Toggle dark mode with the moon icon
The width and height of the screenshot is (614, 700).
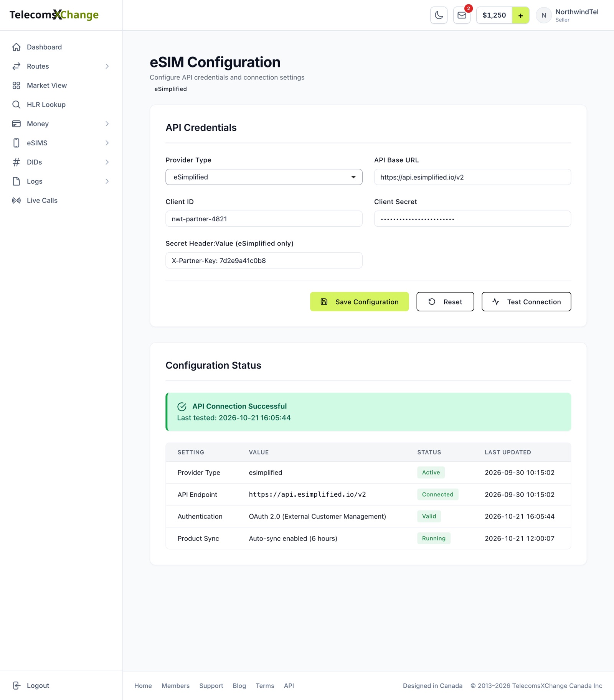[x=439, y=15]
